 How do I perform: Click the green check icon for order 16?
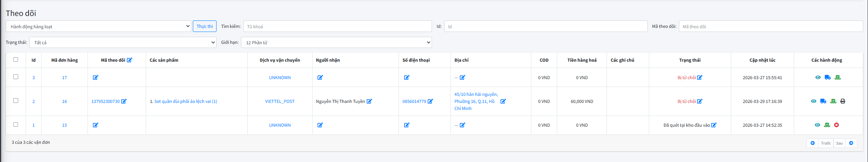coord(833,101)
